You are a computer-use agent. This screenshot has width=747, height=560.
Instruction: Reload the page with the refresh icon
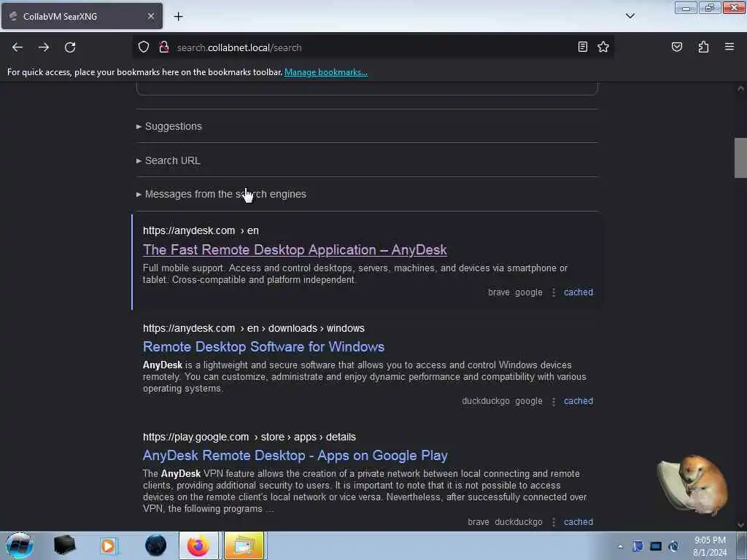[70, 47]
